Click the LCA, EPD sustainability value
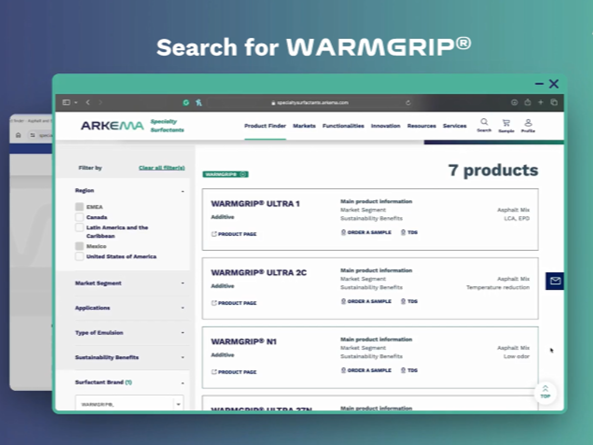 [x=517, y=219]
